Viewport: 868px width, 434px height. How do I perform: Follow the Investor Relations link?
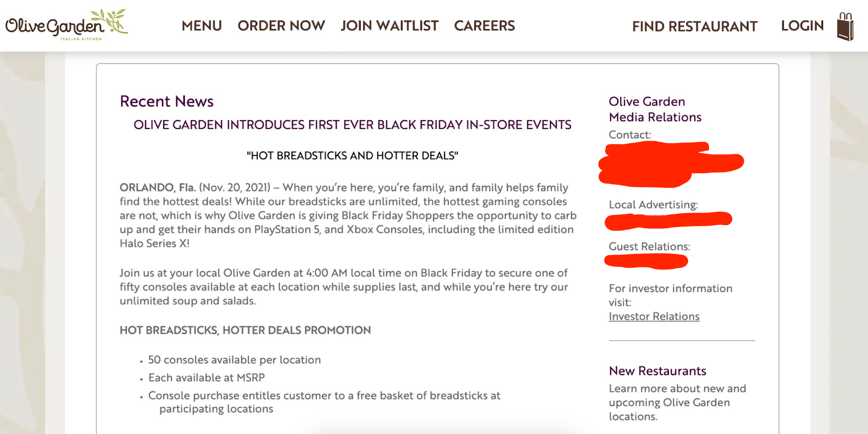coord(654,316)
